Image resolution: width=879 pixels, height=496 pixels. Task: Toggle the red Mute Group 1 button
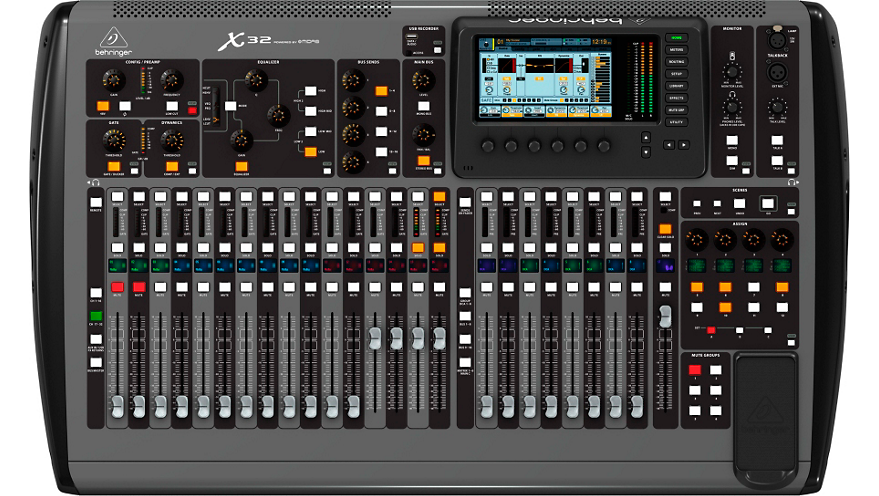tap(695, 370)
